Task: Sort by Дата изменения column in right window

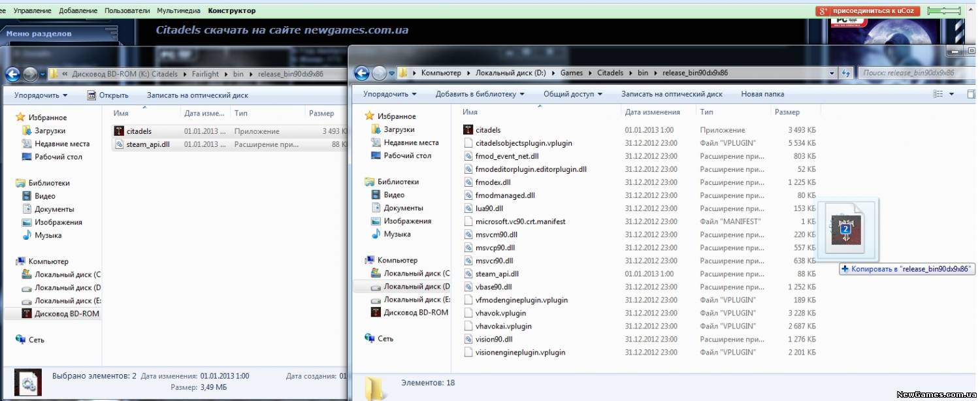Action: (x=652, y=112)
